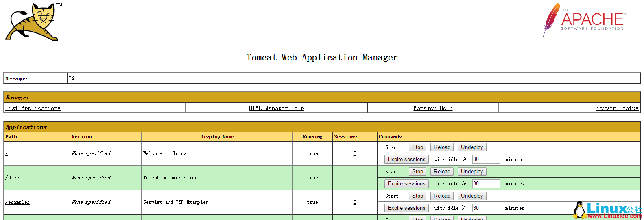The width and height of the screenshot is (644, 220).
Task: Click the OK message text
Action: click(71, 78)
